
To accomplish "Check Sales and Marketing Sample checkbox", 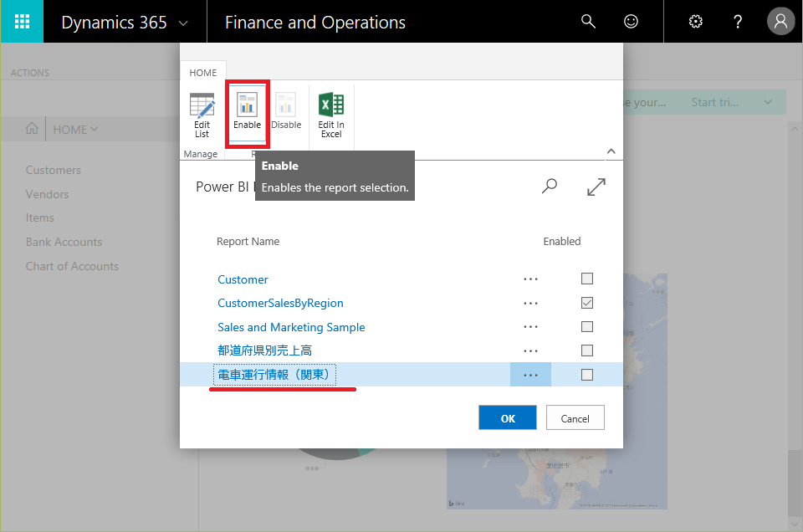I will point(587,327).
